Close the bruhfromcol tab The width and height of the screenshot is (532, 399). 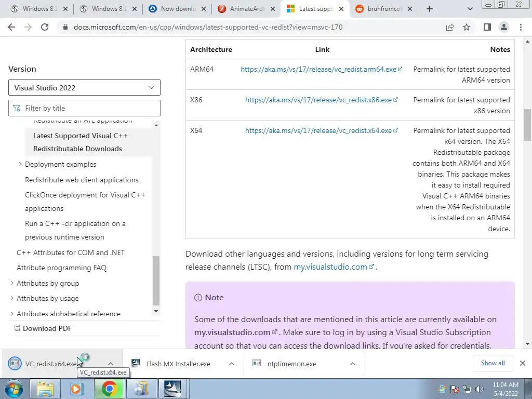(410, 9)
